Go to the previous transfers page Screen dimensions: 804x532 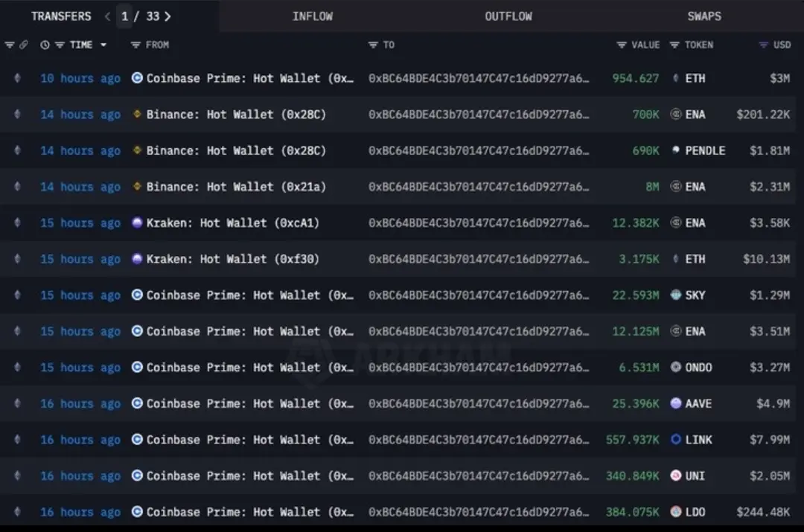107,16
